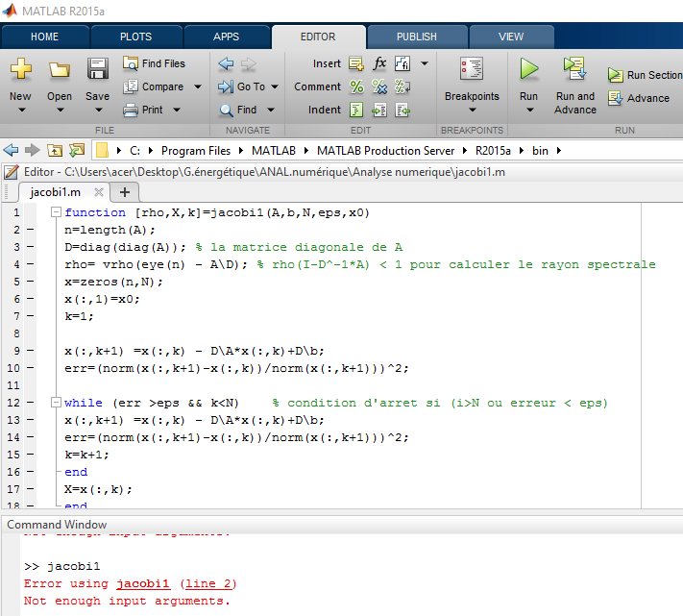Click the Save floppy disk icon
The width and height of the screenshot is (683, 616).
(x=98, y=69)
